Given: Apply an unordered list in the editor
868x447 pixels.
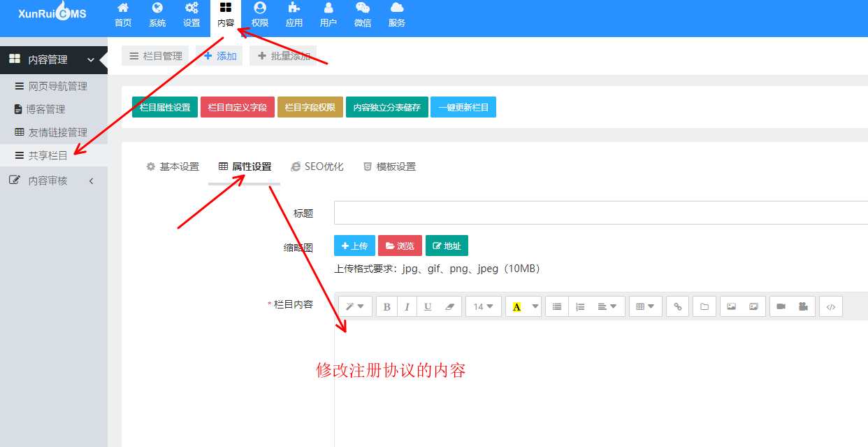Looking at the screenshot, I should coord(556,306).
